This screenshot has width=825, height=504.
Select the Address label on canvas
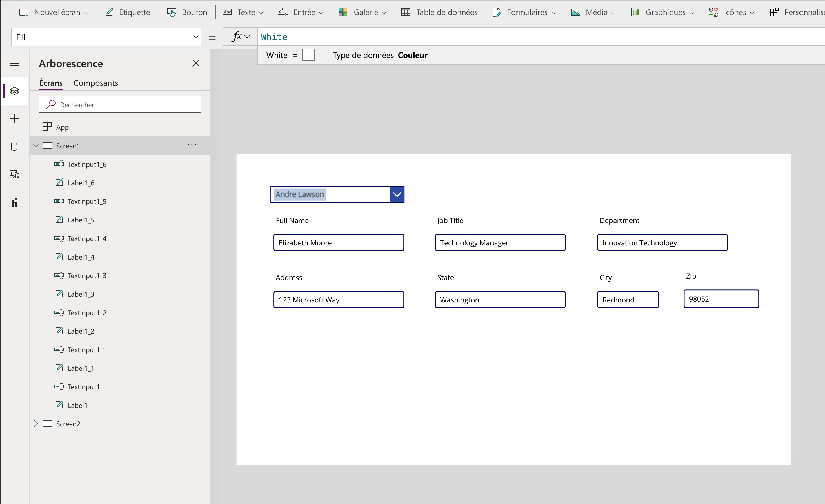(x=289, y=277)
